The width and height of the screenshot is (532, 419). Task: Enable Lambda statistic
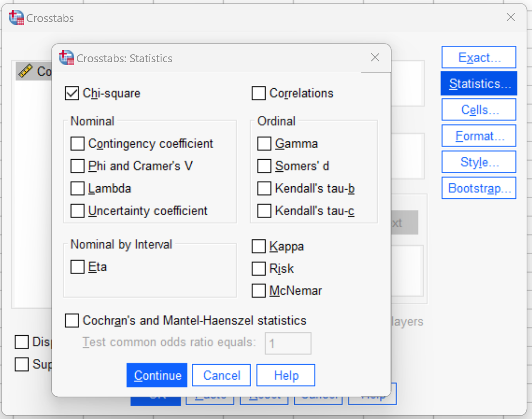pyautogui.click(x=77, y=188)
